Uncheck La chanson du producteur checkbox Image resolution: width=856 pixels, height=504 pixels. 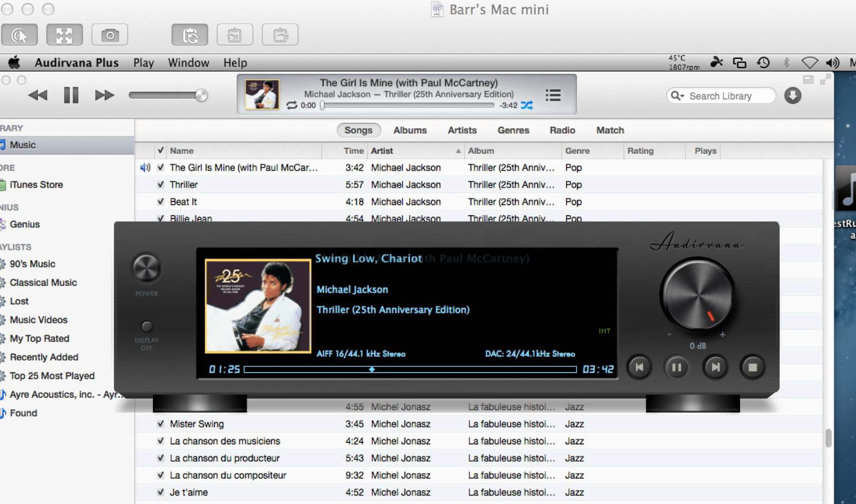point(161,458)
